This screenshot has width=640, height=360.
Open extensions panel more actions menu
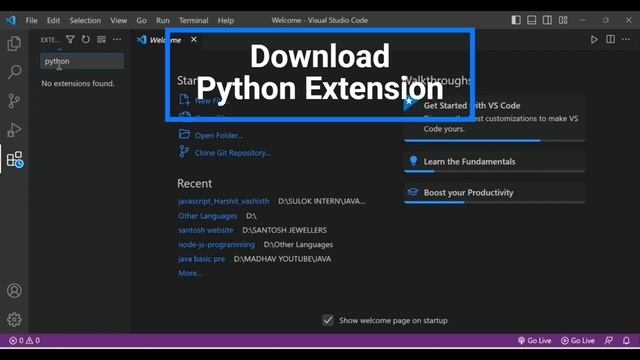coord(117,40)
